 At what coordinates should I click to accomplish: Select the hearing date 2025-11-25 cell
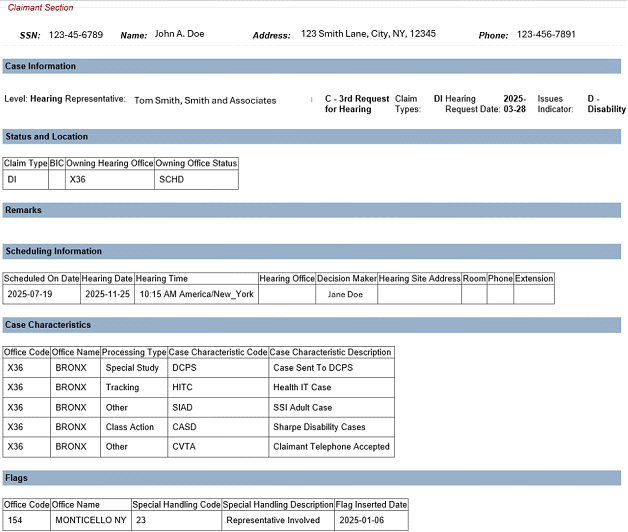click(x=106, y=295)
